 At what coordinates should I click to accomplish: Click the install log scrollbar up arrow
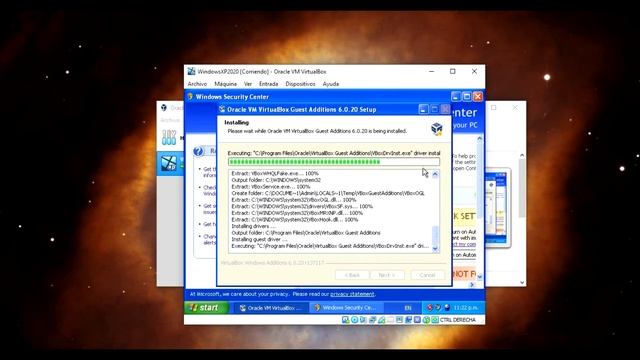click(x=435, y=174)
